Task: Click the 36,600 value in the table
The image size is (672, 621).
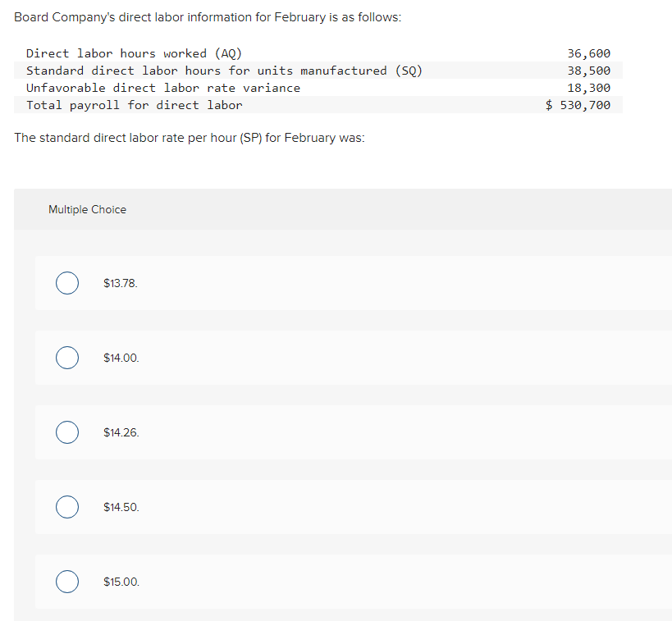Action: tap(589, 53)
